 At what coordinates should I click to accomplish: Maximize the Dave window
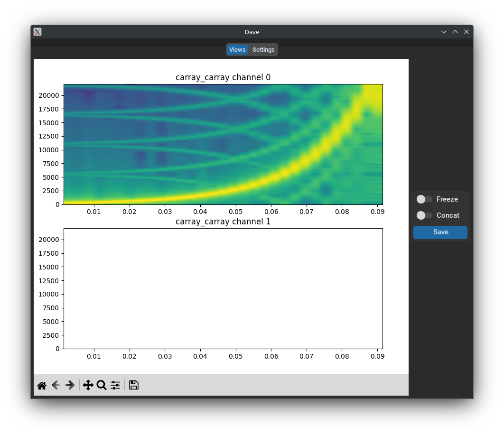(455, 32)
